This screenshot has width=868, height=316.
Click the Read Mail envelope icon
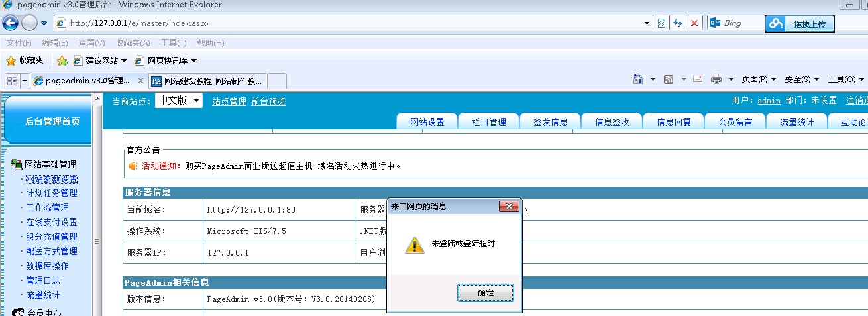point(698,79)
